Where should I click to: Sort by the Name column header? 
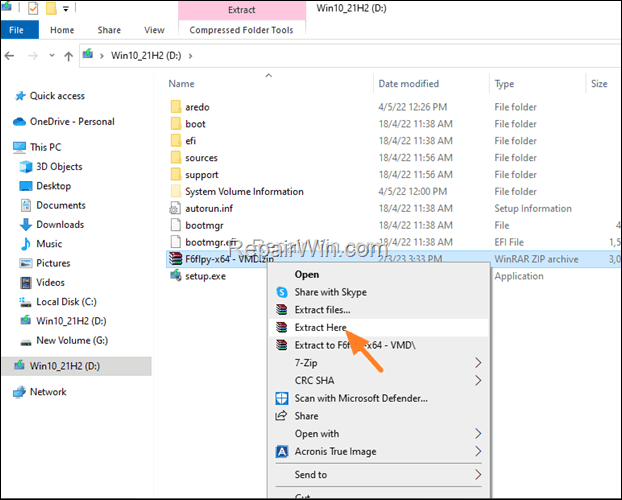click(x=181, y=84)
